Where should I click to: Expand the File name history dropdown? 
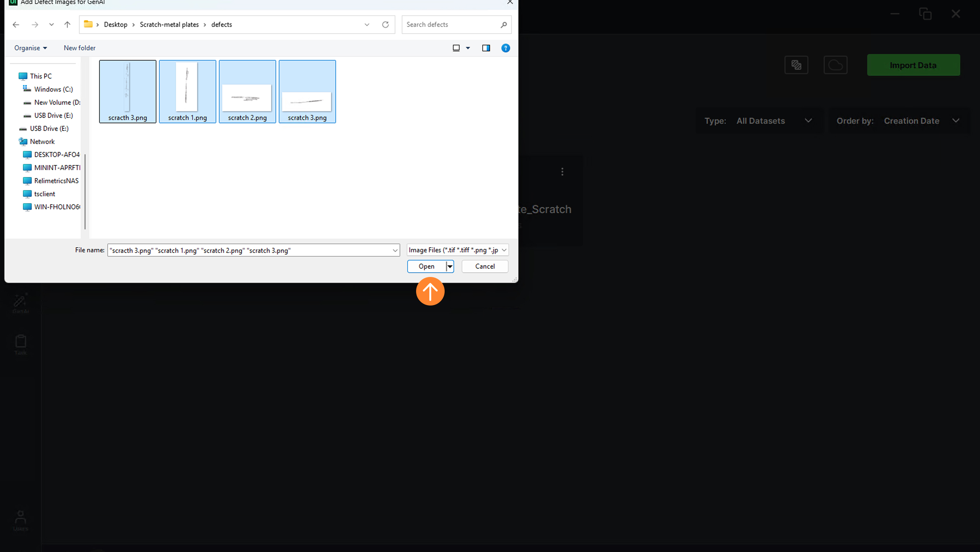pos(395,250)
